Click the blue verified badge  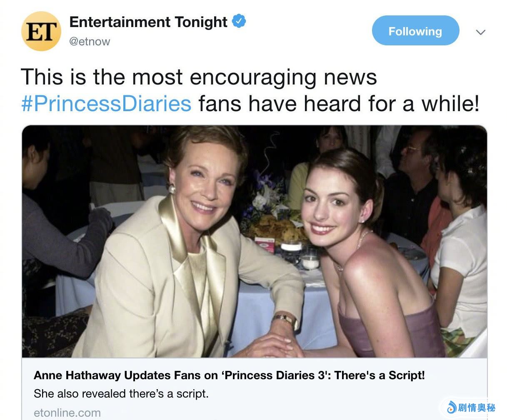[x=239, y=21]
